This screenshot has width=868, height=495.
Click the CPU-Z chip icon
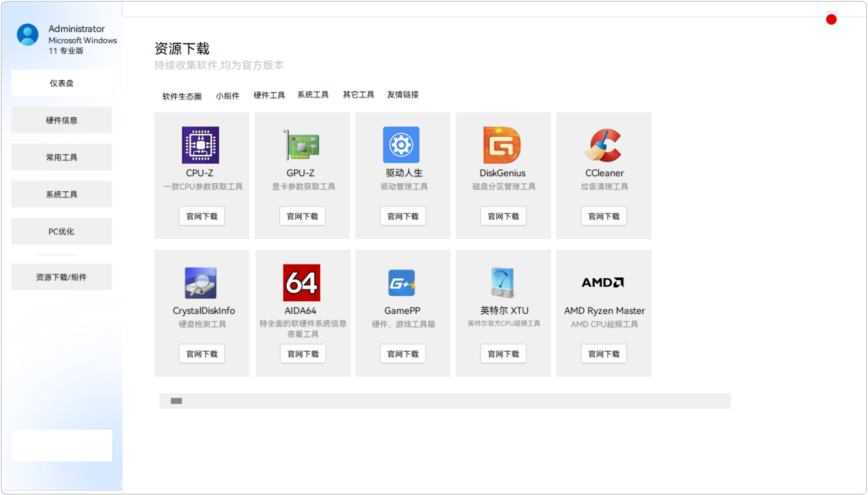pos(201,145)
